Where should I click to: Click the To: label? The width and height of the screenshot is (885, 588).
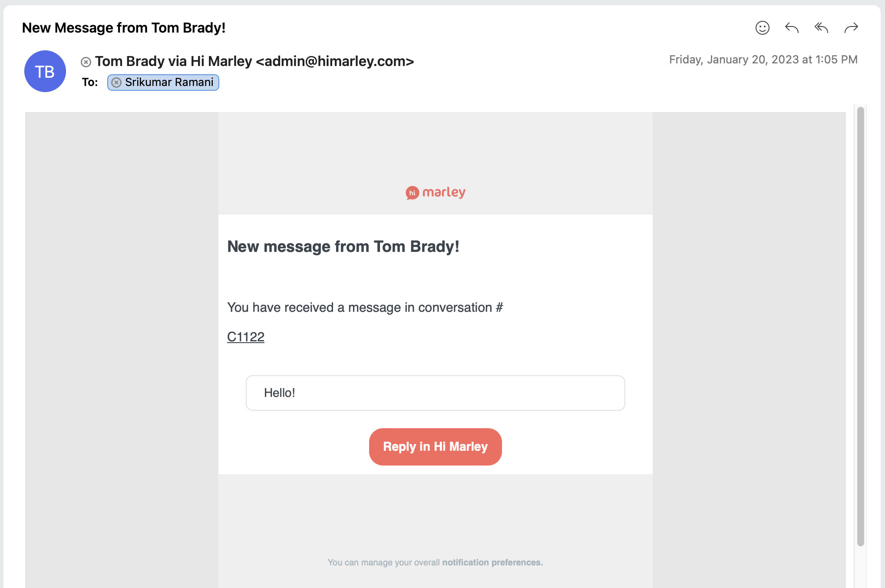[90, 83]
